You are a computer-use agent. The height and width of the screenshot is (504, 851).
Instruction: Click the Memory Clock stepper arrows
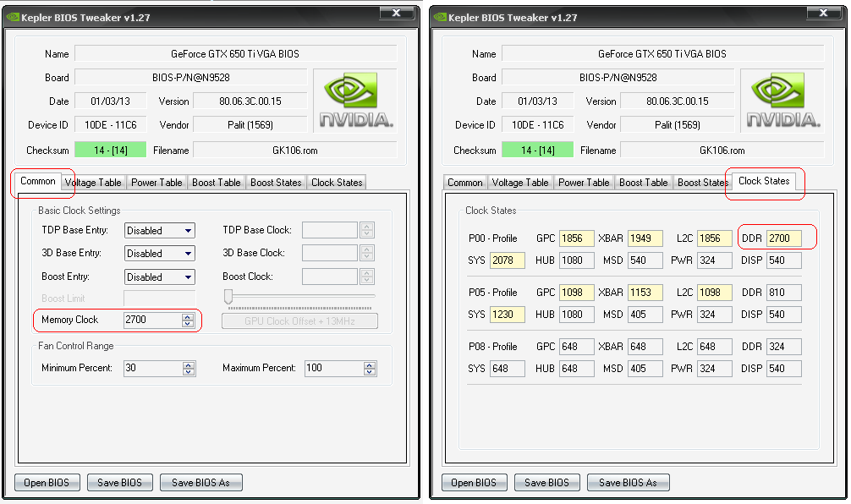188,320
